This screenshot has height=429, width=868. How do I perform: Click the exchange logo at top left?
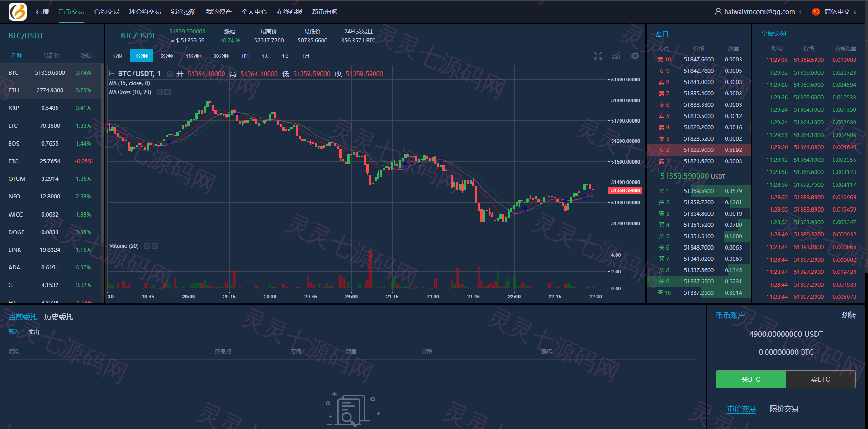pyautogui.click(x=18, y=12)
